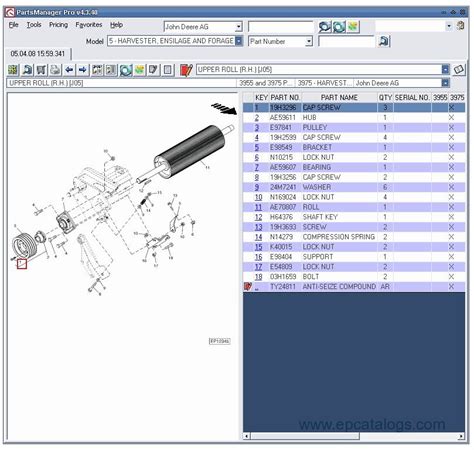Screen dimensions: 474x450
Task: Open the Help menu
Action: 116,25
